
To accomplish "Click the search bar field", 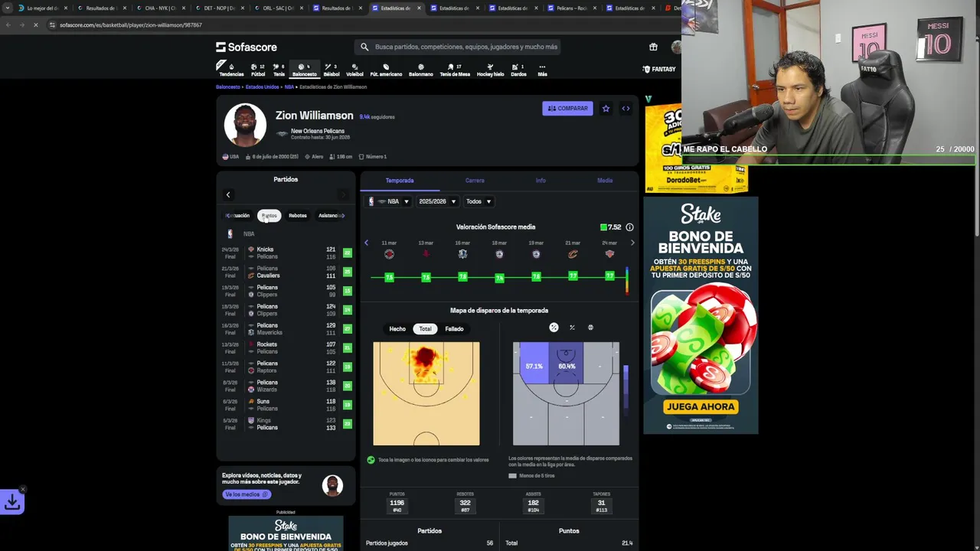I will click(459, 47).
